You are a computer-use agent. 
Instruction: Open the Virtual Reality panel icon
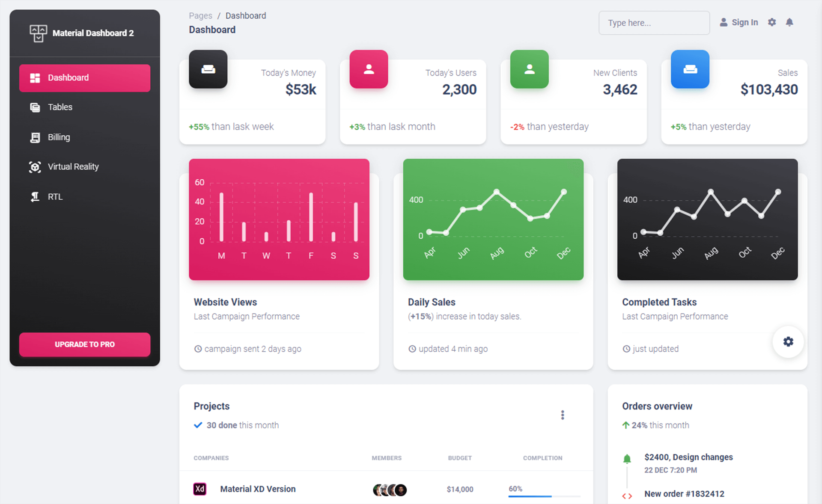click(33, 166)
